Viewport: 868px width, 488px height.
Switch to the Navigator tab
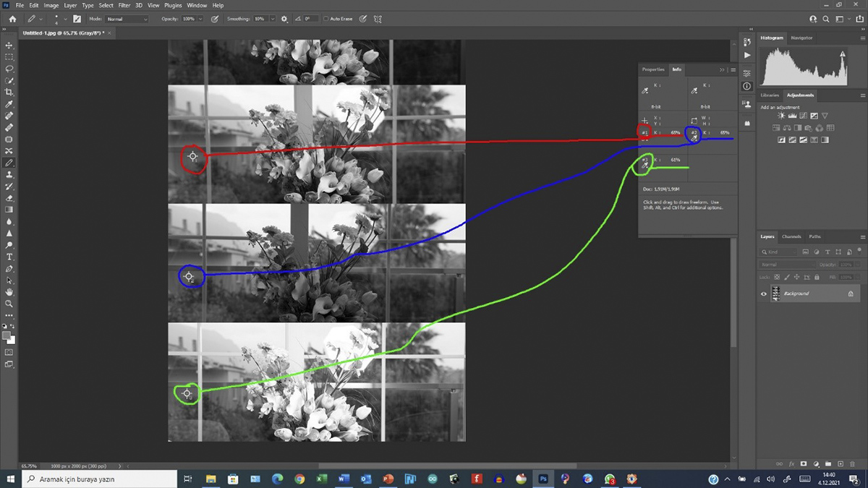tap(801, 38)
